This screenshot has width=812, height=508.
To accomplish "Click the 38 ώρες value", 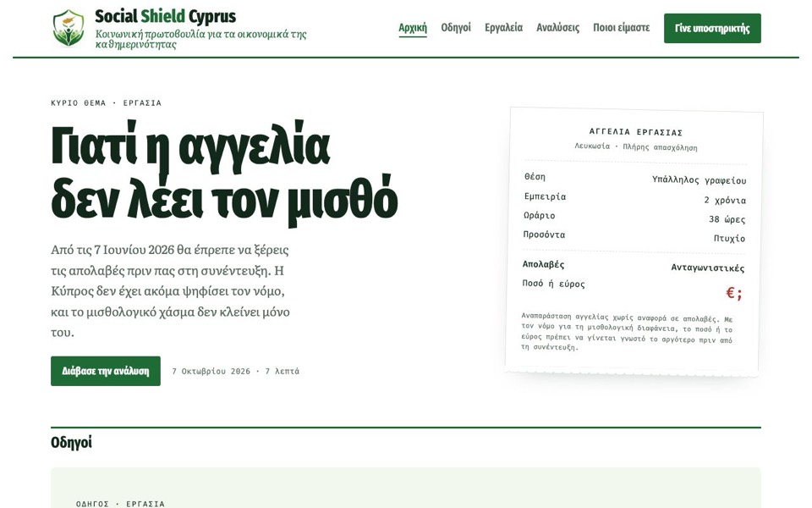I will point(727,219).
